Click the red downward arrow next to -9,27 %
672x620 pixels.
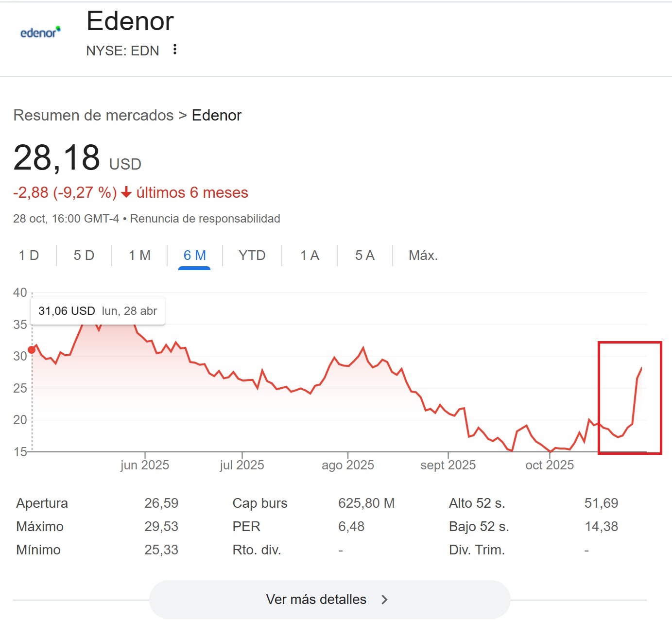pos(126,193)
